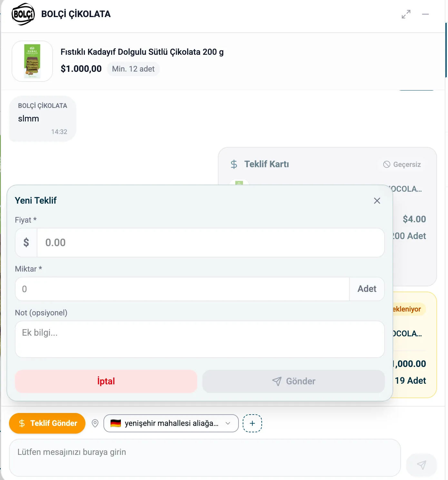This screenshot has height=480, width=448.
Task: Click the Ek bilgi note textarea
Action: coord(200,339)
